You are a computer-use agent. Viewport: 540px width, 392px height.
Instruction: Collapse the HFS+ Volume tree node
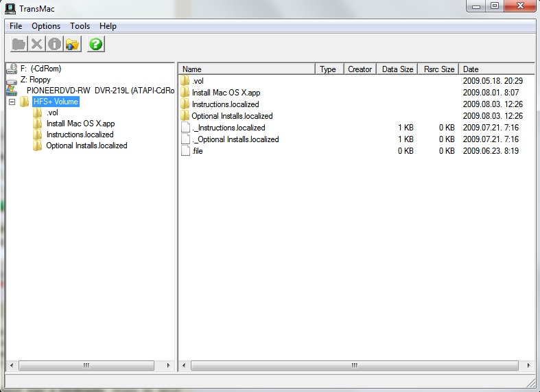point(12,102)
